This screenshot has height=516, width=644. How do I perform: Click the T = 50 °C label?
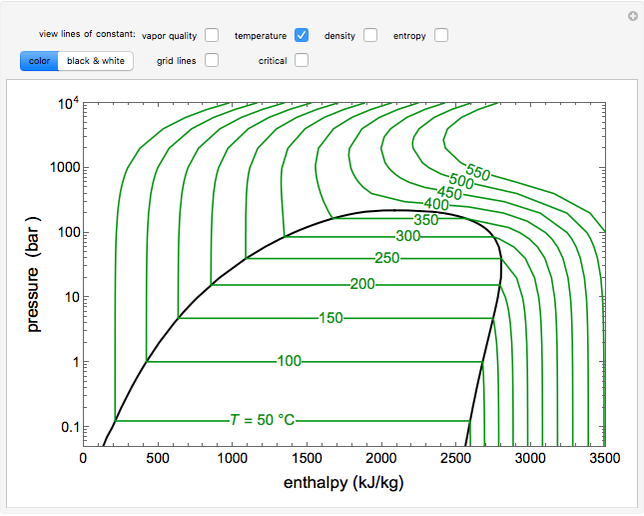[262, 420]
